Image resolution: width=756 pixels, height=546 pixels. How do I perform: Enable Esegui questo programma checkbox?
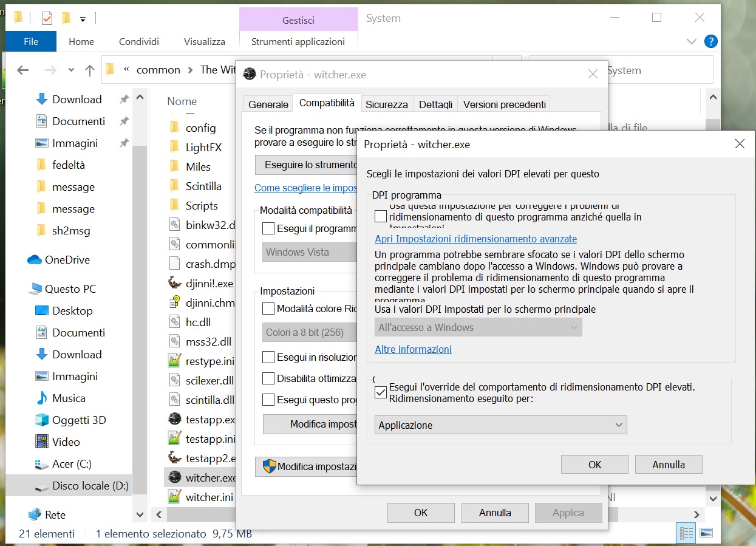268,400
